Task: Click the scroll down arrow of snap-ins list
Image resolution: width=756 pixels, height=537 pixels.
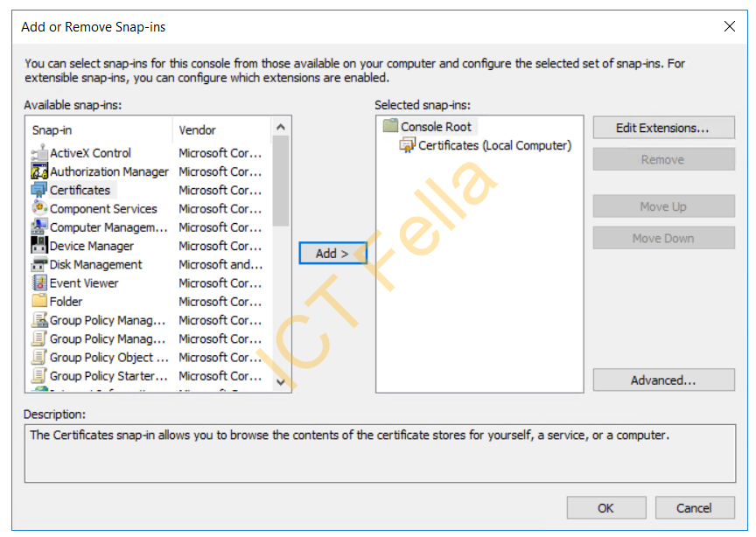Action: tap(281, 382)
